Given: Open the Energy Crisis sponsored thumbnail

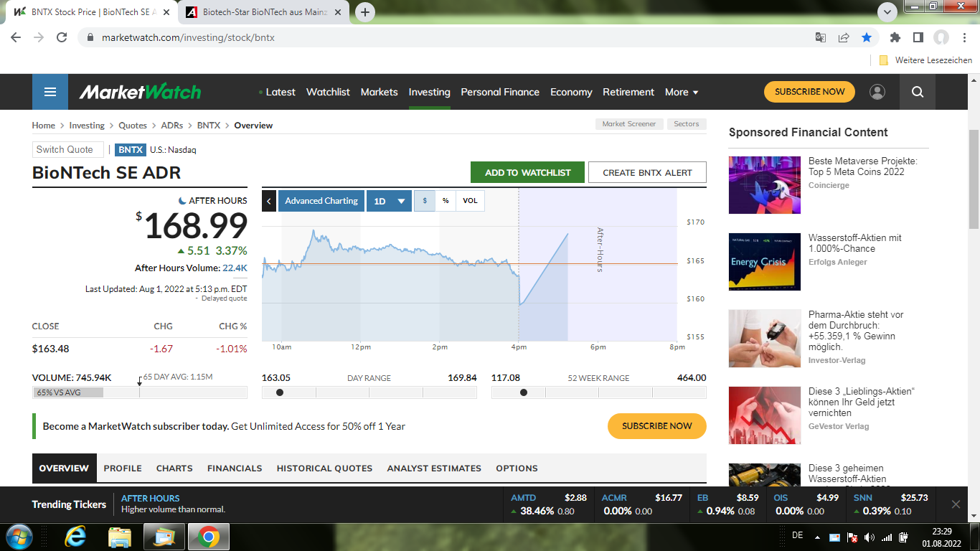Looking at the screenshot, I should coord(765,262).
